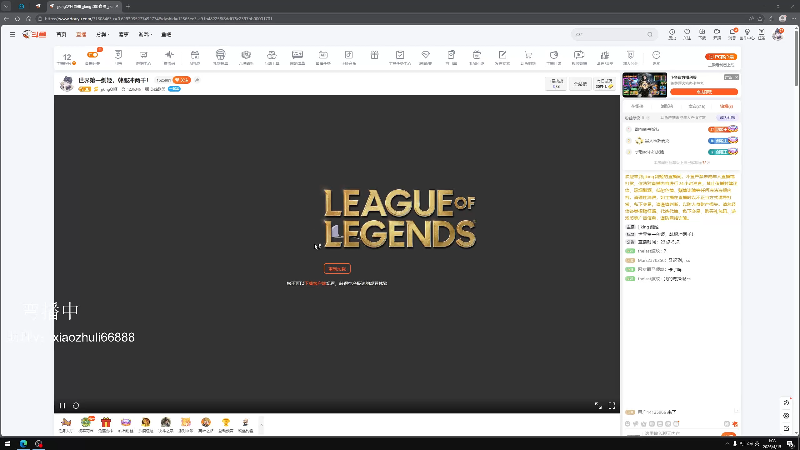800x450 pixels.
Task: Click the orange button under the ad banner
Action: [x=704, y=92]
